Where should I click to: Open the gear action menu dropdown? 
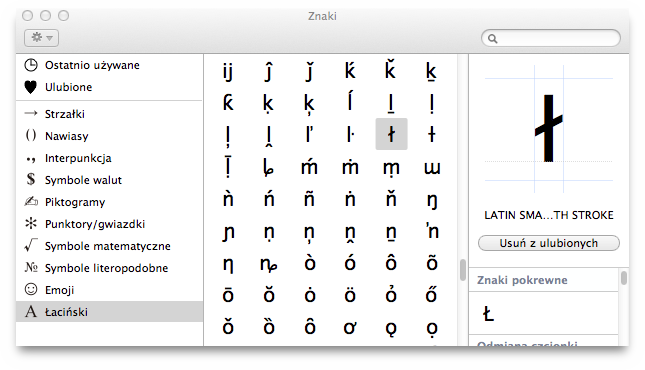click(42, 38)
